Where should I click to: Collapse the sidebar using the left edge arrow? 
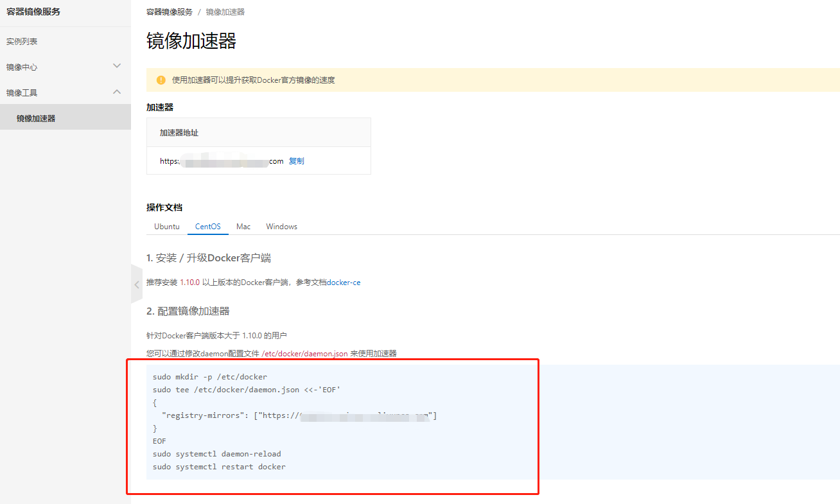pyautogui.click(x=136, y=284)
